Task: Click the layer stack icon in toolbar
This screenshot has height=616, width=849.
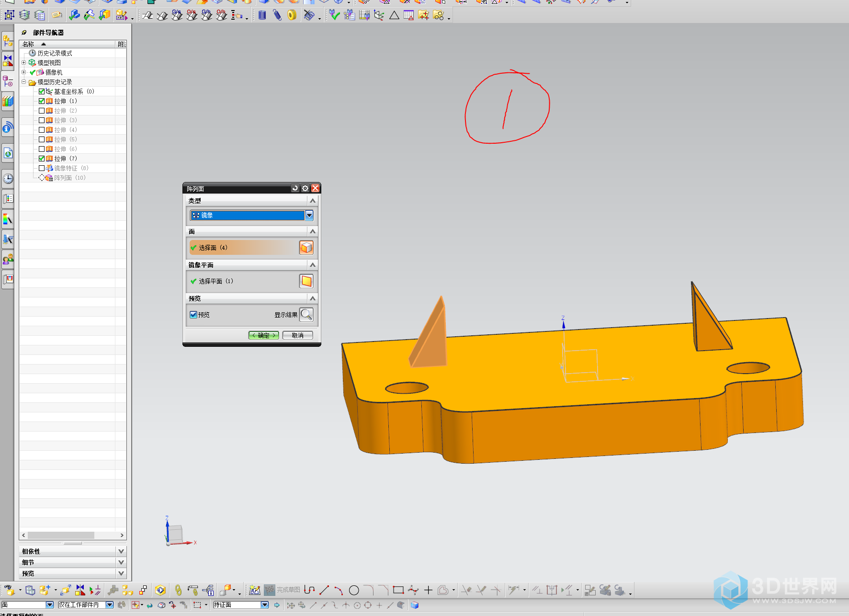Action: point(24,15)
